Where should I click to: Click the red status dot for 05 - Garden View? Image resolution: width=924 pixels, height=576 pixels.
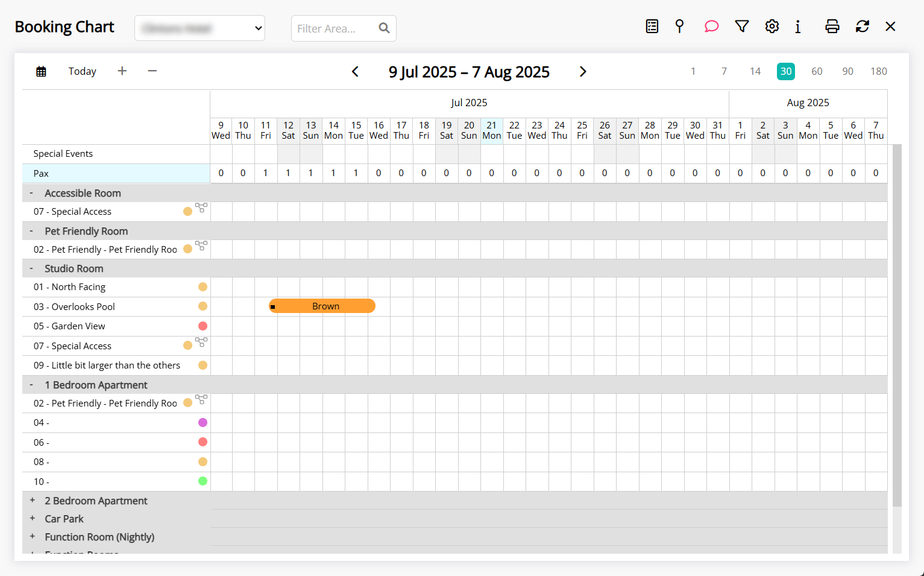(203, 326)
